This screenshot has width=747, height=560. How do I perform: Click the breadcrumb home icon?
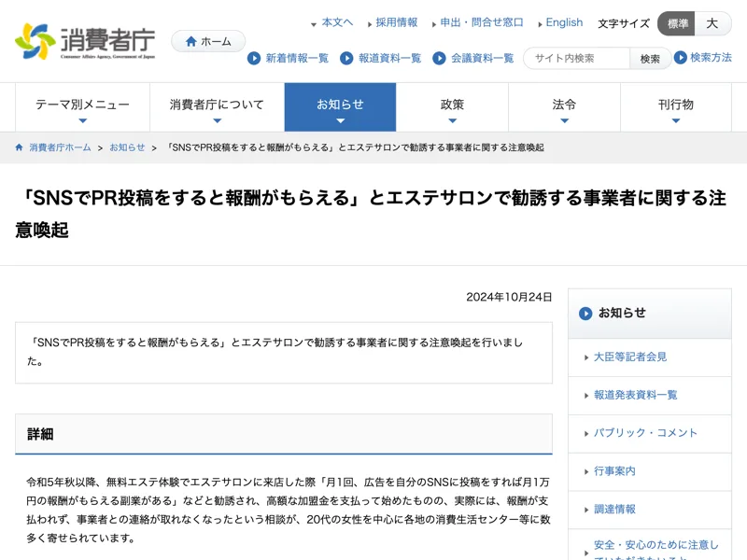19,147
